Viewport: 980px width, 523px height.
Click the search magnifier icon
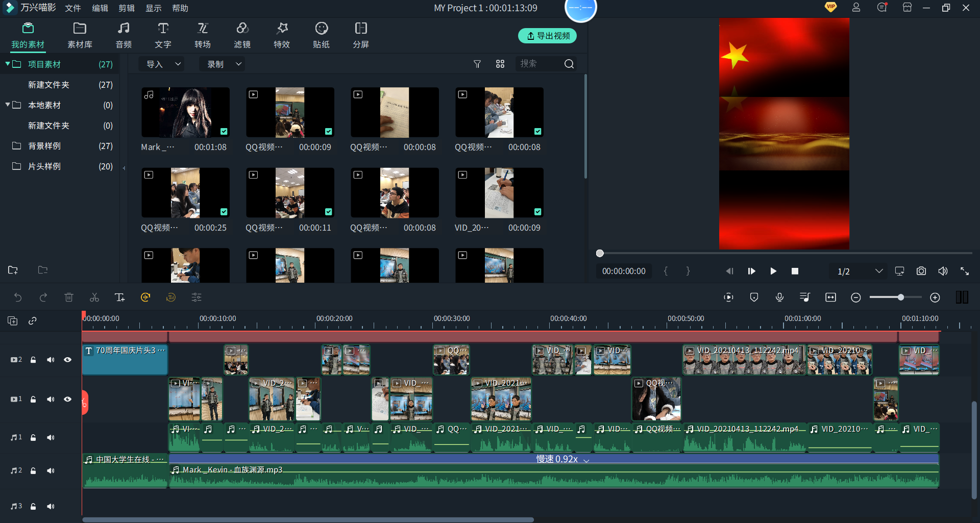569,64
